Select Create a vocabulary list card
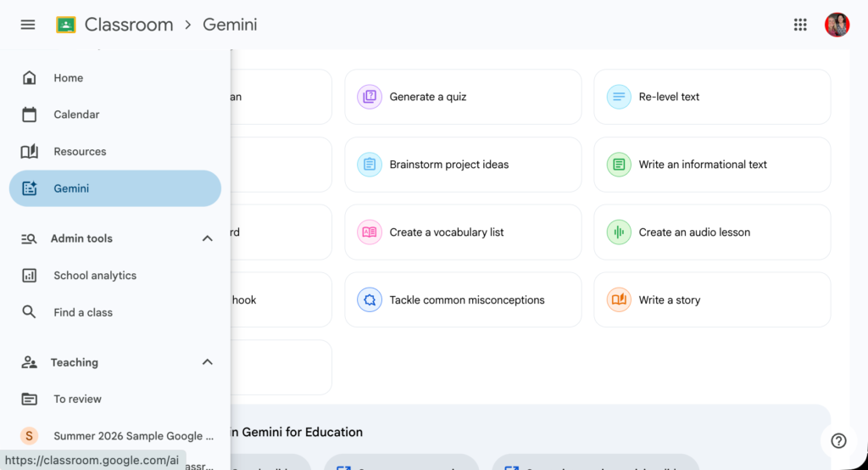This screenshot has width=868, height=470. click(464, 232)
